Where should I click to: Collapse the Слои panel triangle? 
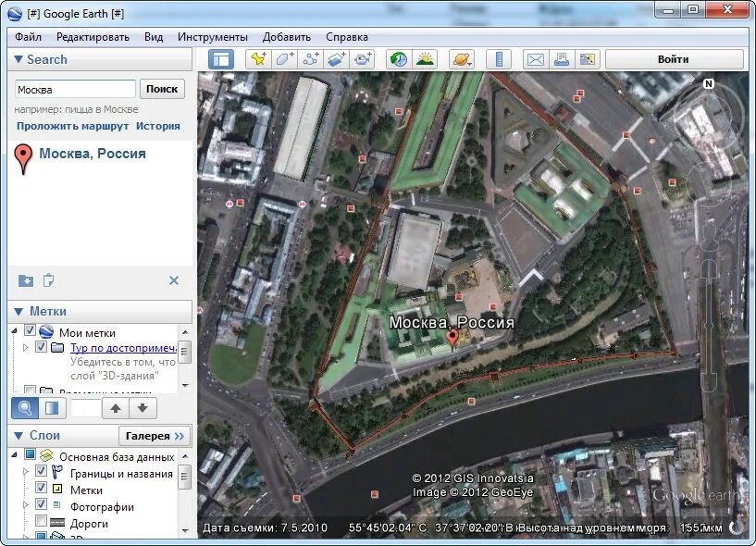pos(19,436)
